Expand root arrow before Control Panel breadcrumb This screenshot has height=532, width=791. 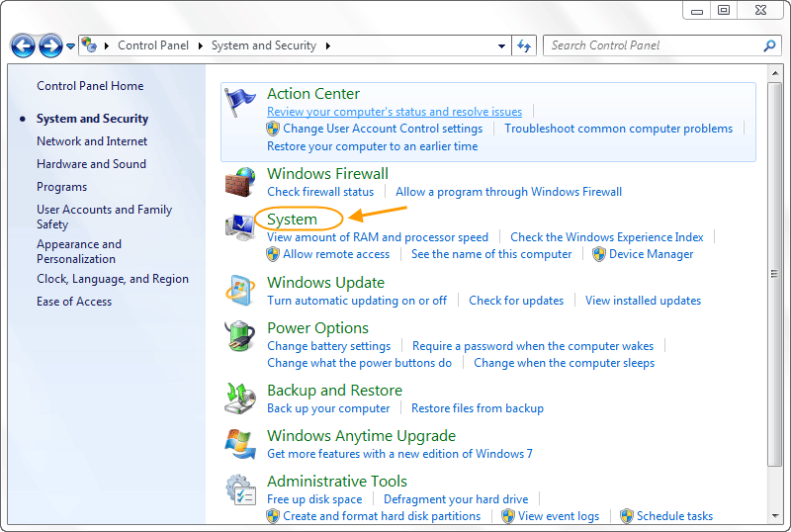pos(107,45)
